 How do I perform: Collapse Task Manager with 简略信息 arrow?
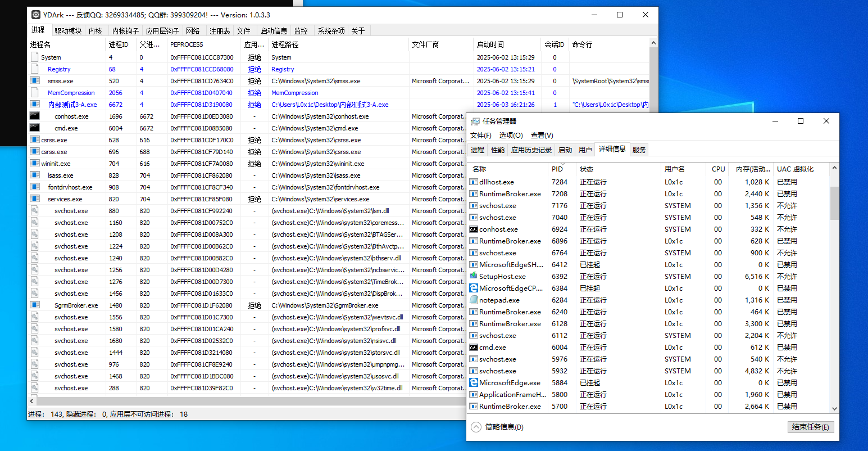click(x=476, y=427)
